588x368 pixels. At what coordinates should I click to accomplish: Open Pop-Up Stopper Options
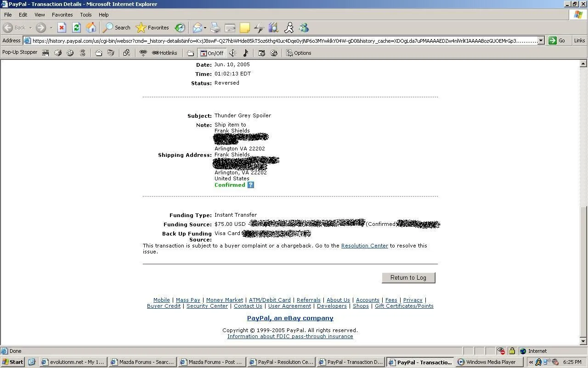click(x=299, y=53)
